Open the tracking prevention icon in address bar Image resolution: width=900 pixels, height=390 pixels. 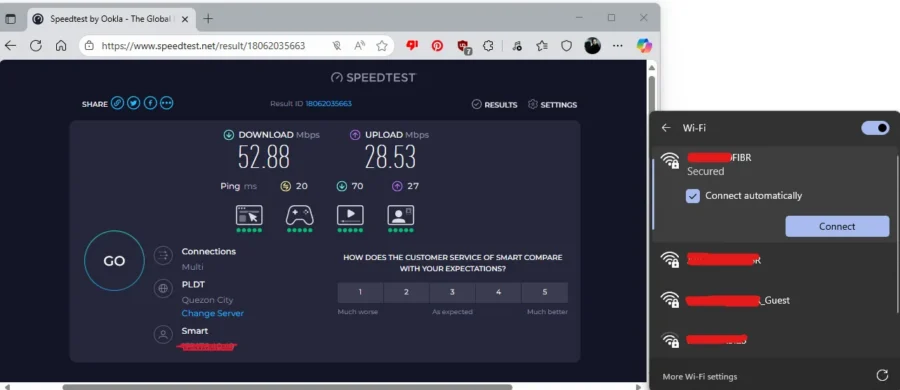point(337,46)
